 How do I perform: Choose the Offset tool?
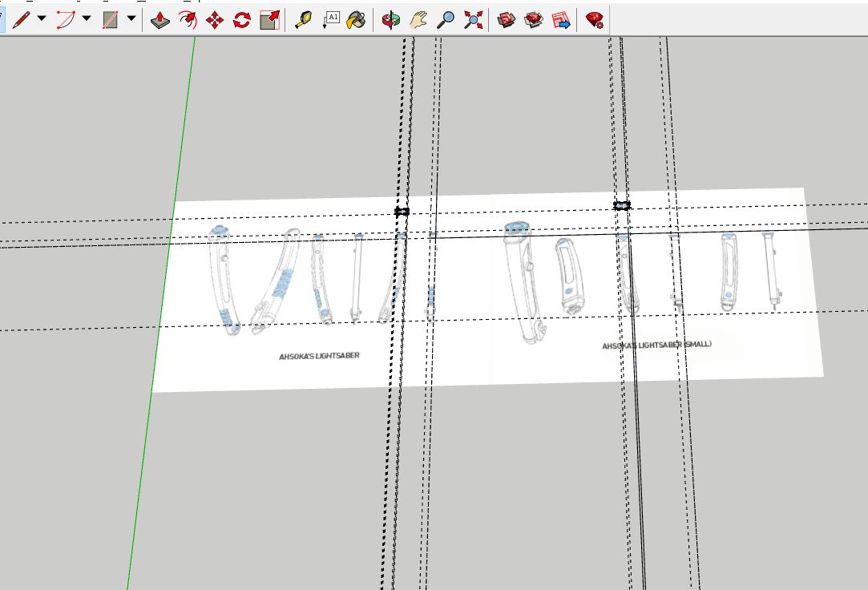(188, 21)
